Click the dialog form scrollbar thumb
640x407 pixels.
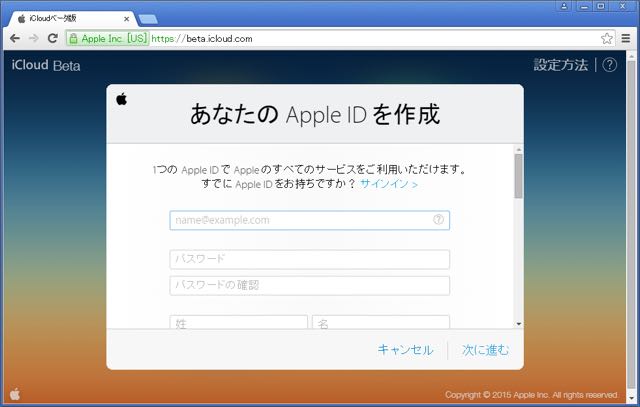pyautogui.click(x=519, y=176)
